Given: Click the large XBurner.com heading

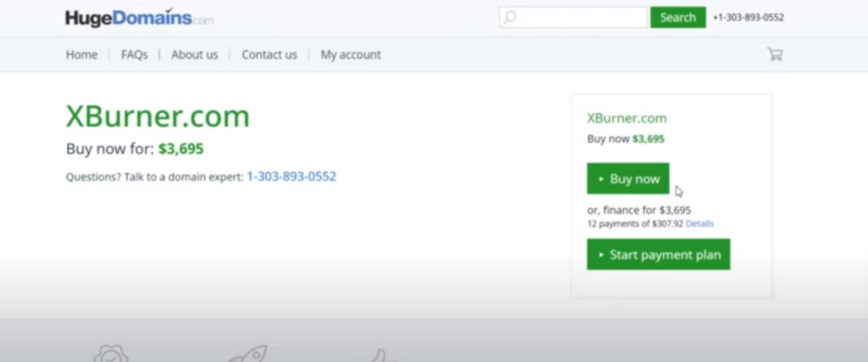Looking at the screenshot, I should click(x=158, y=116).
